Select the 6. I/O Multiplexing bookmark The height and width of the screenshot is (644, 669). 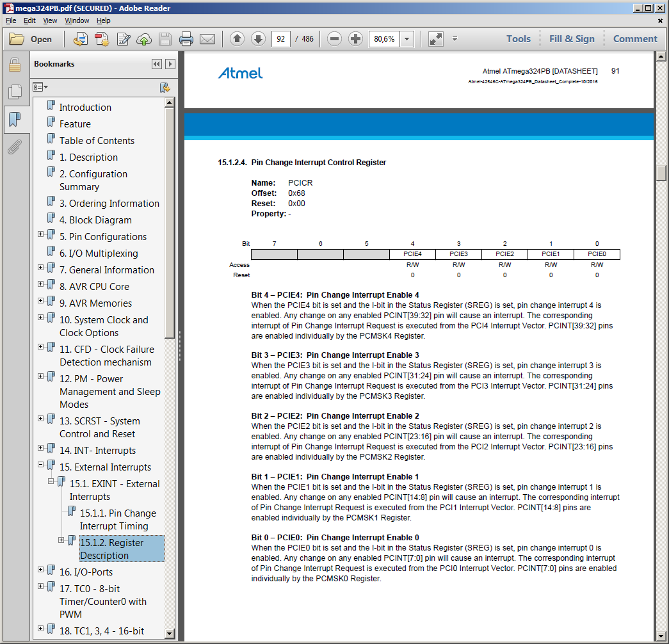99,253
